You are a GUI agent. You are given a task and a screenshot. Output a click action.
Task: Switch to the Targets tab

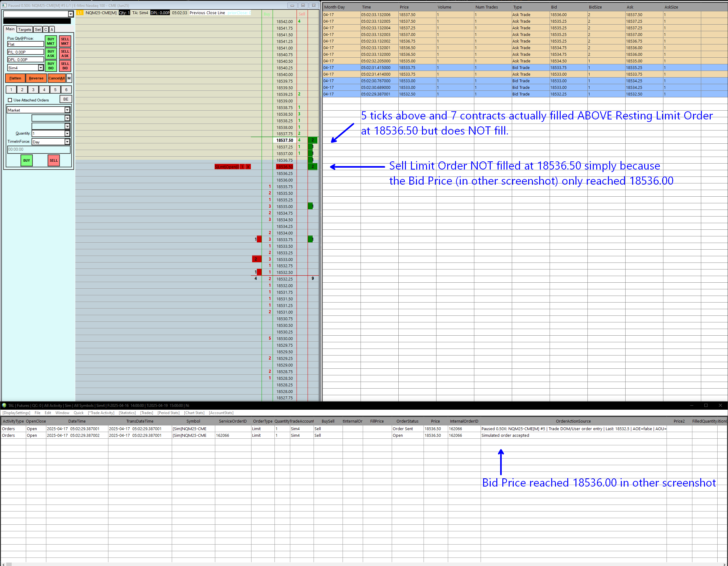25,29
